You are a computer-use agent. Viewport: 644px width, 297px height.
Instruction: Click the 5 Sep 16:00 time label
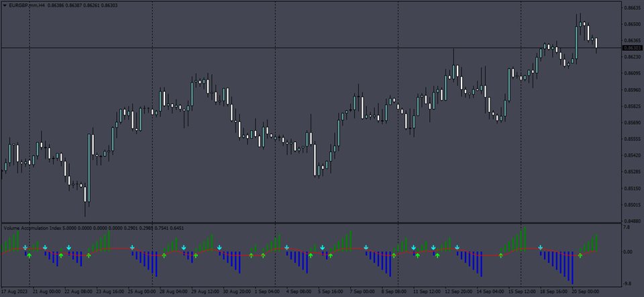pos(331,291)
